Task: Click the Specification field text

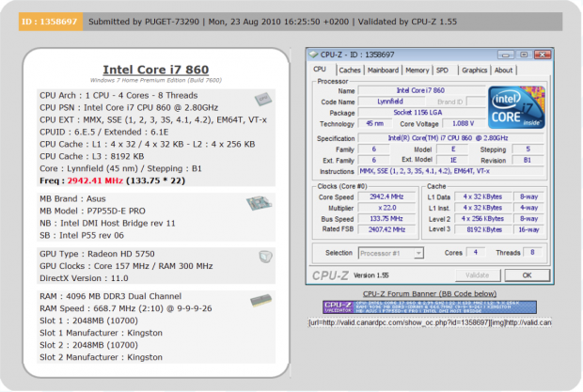Action: (x=450, y=138)
